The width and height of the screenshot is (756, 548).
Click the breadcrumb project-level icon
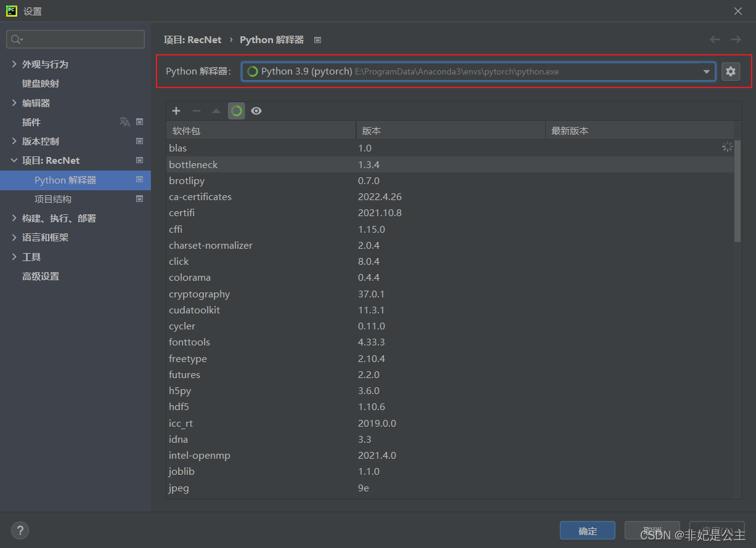317,40
